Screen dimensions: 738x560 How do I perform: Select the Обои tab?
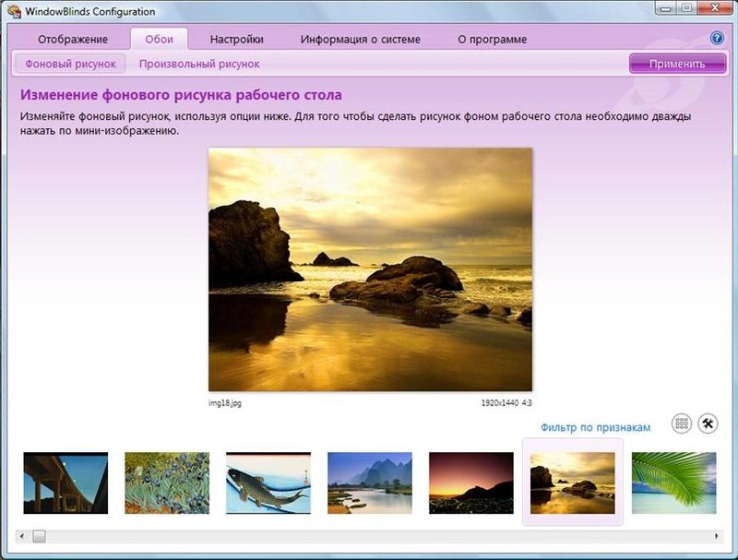click(159, 39)
